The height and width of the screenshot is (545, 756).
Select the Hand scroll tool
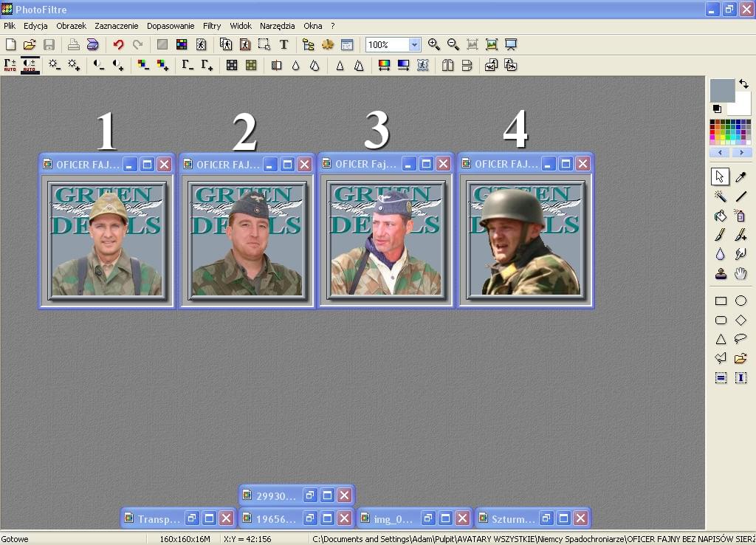click(x=740, y=274)
